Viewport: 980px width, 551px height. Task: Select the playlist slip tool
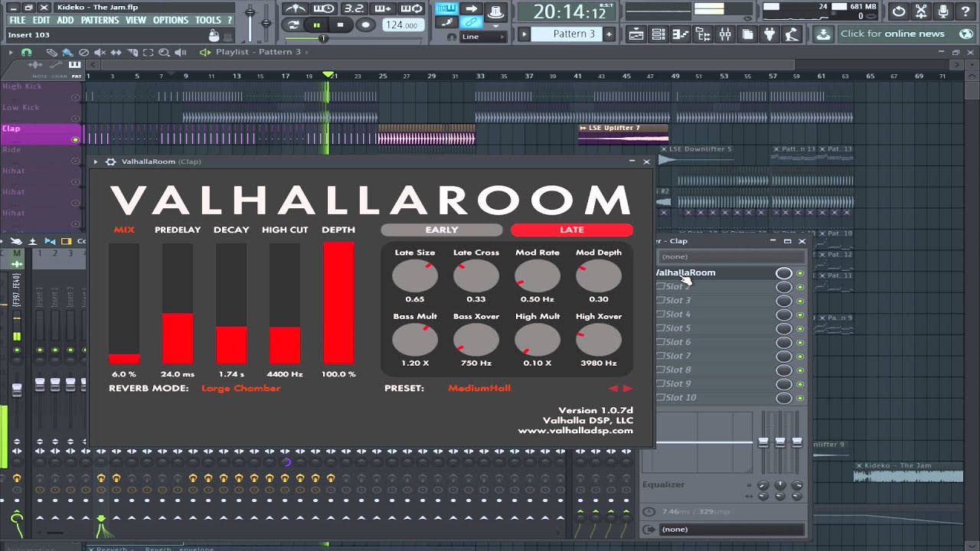point(116,52)
